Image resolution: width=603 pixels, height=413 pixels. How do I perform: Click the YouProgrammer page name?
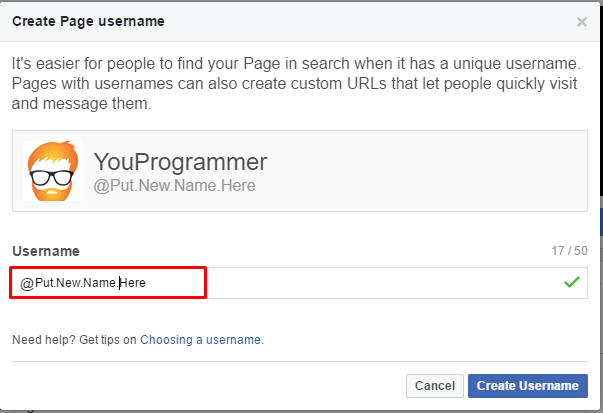click(180, 162)
